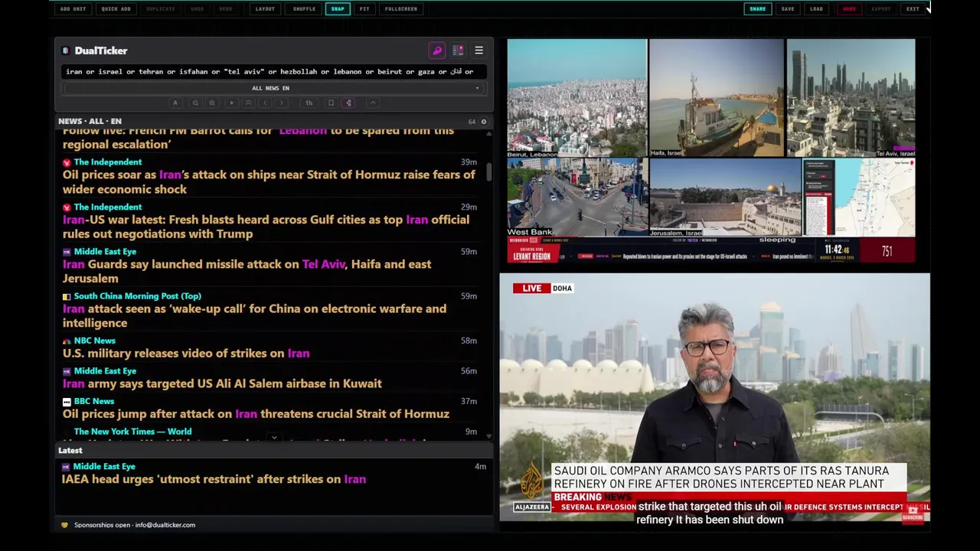Expand the news list via bottom chevron
This screenshot has height=551, width=980.
(274, 438)
